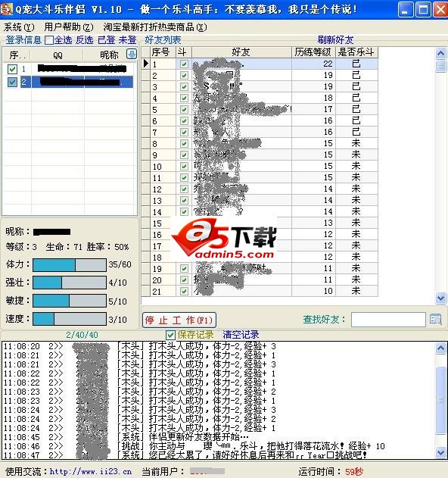Toggle the 全选 checkbox
This screenshot has width=448, height=478.
pos(49,40)
